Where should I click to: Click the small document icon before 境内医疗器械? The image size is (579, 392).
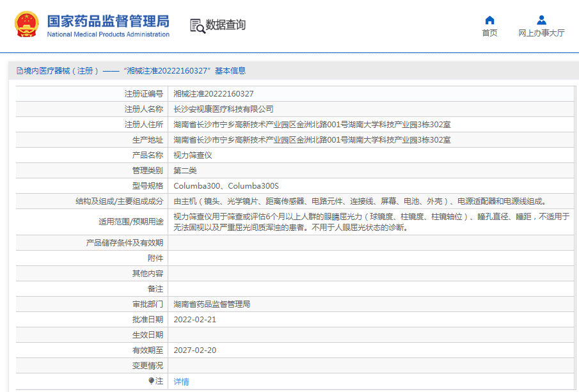(x=20, y=71)
